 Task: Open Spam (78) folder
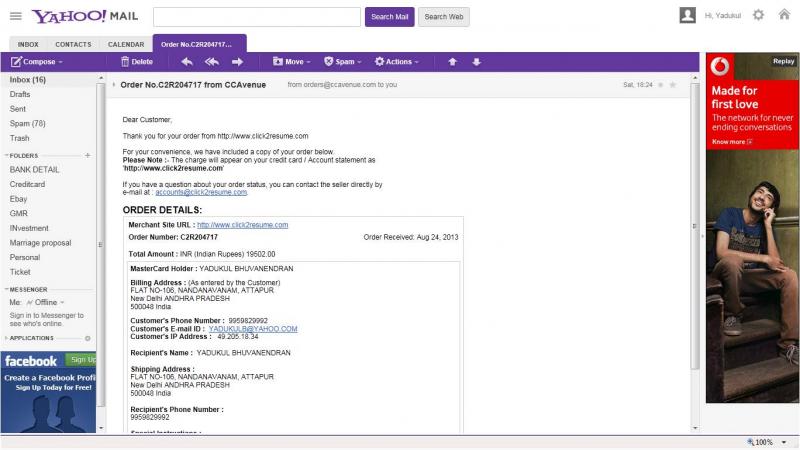[28, 123]
